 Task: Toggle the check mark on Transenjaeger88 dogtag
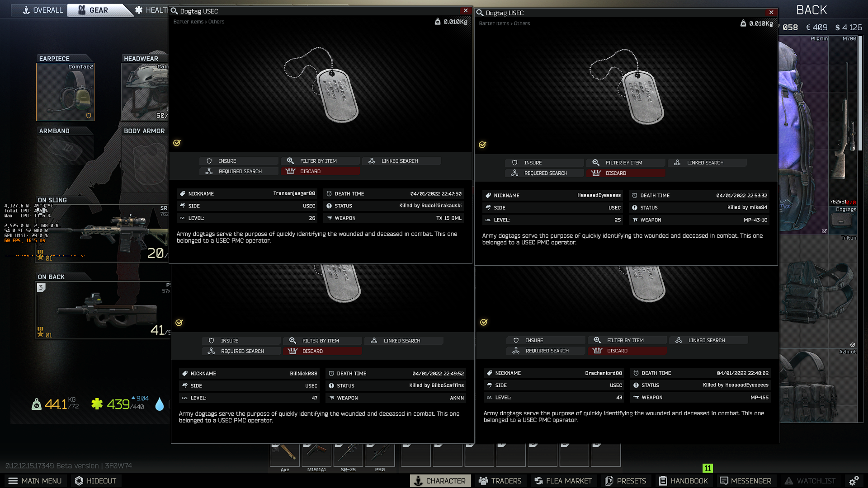pos(177,143)
